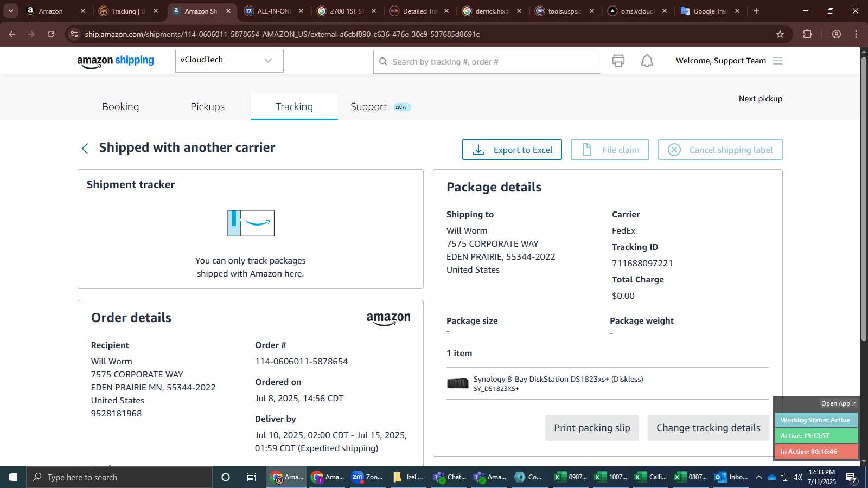This screenshot has height=488, width=868.
Task: Open Chrome profile icon
Action: pos(837,34)
